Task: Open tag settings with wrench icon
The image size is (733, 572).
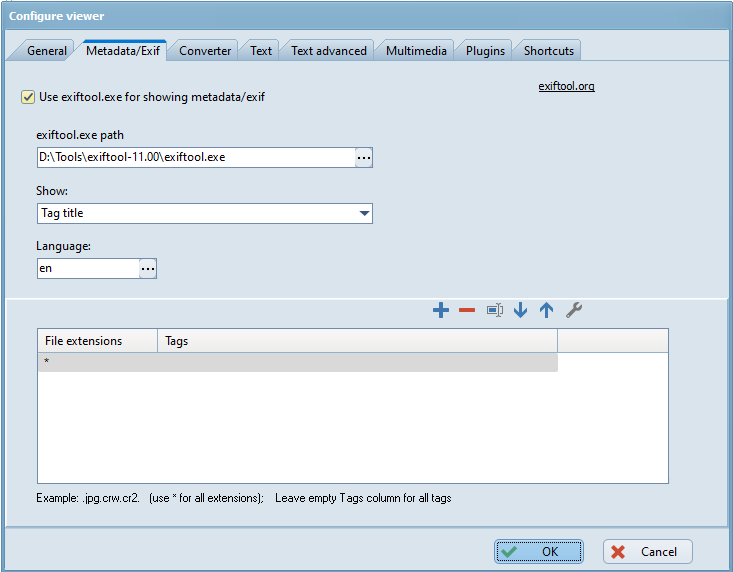Action: tap(574, 310)
